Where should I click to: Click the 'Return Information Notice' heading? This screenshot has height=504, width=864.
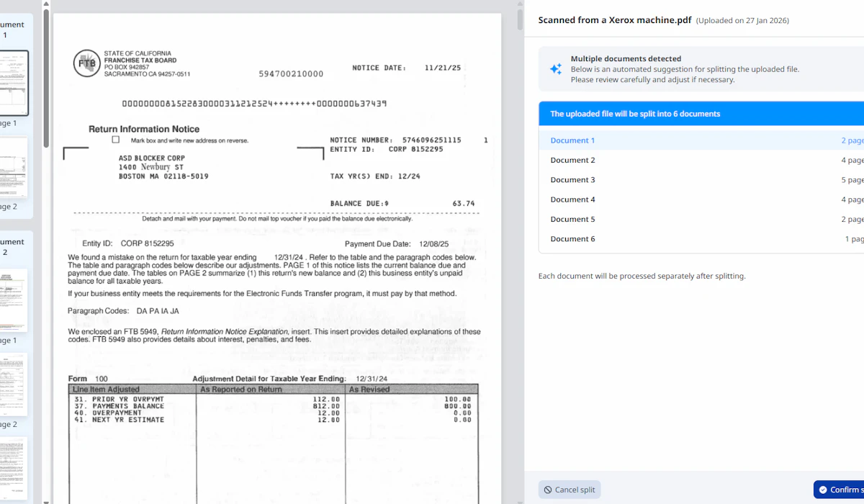144,129
